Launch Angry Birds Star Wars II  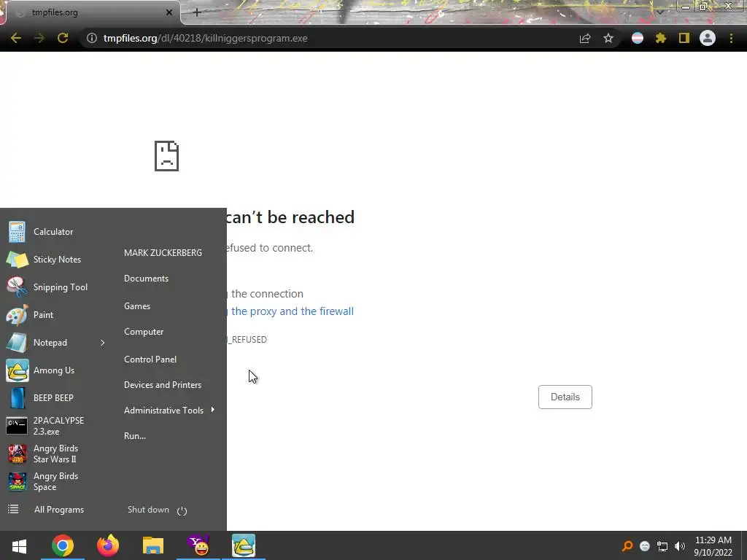point(56,454)
